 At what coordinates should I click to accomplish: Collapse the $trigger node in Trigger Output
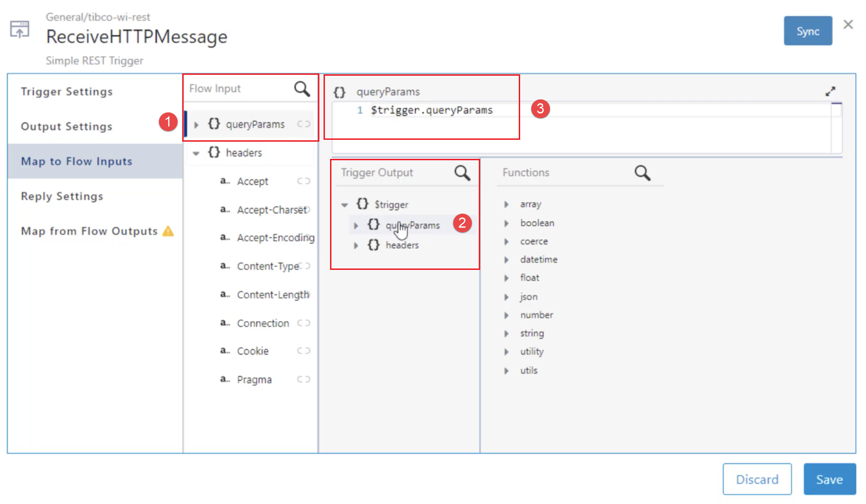click(x=344, y=205)
